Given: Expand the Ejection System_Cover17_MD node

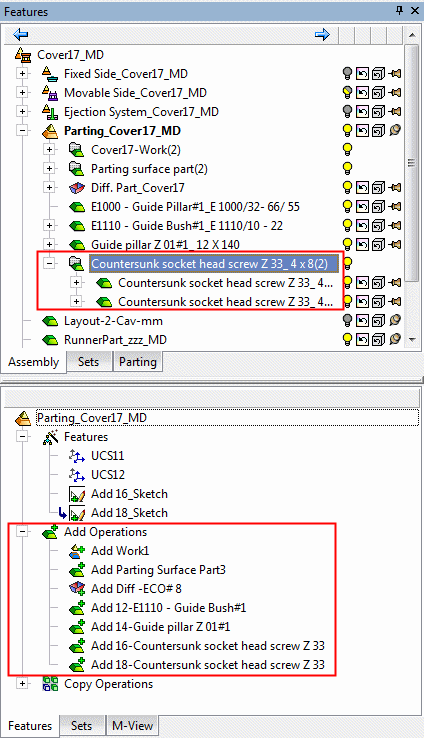Looking at the screenshot, I should 22,112.
